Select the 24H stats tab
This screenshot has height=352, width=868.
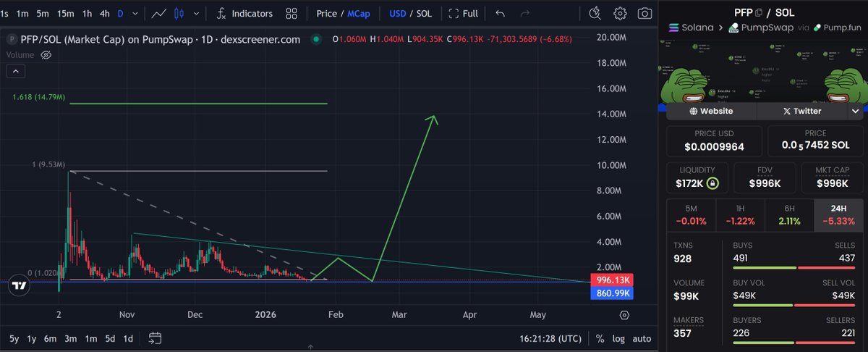838,216
